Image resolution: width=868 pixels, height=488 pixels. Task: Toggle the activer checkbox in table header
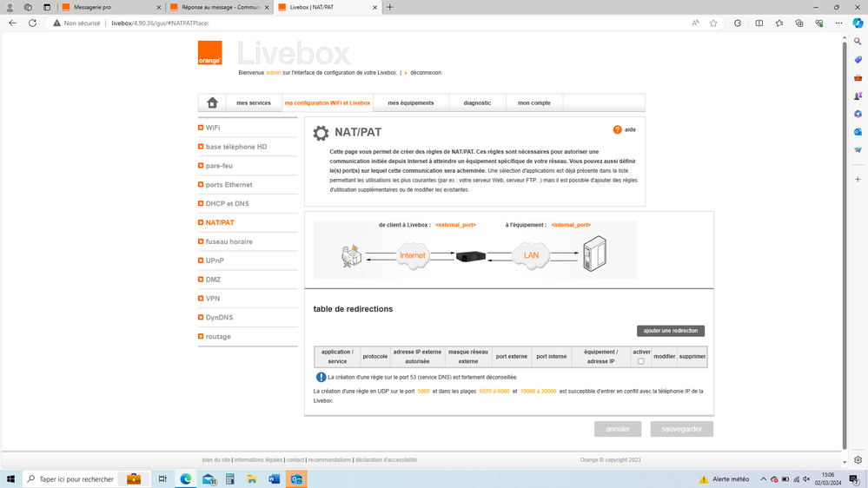pyautogui.click(x=641, y=361)
